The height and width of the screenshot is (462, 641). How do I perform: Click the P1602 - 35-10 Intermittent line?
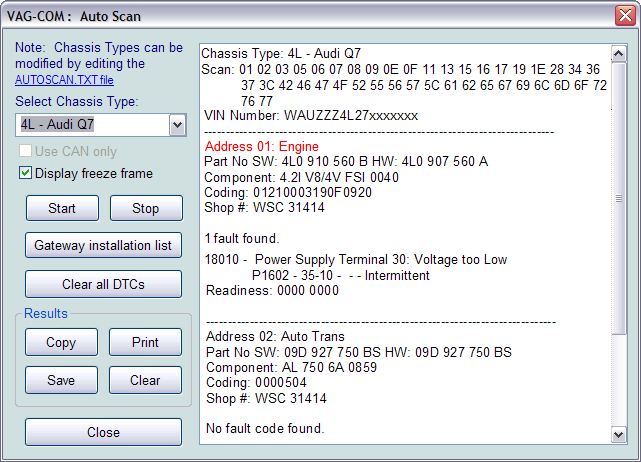point(341,276)
